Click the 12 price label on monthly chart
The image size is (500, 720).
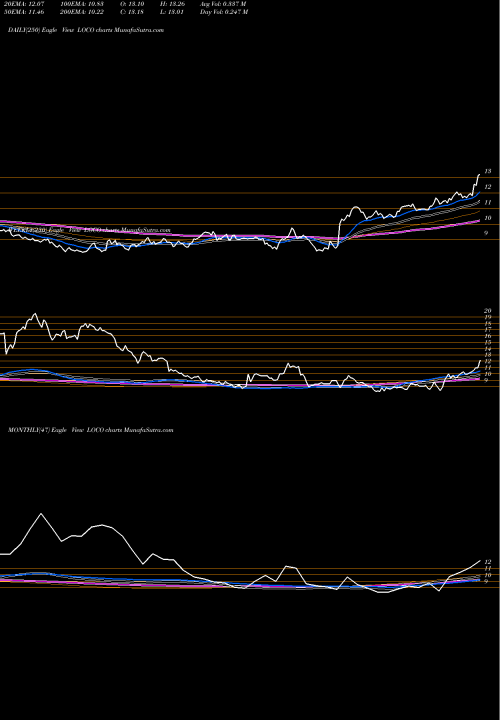click(488, 562)
